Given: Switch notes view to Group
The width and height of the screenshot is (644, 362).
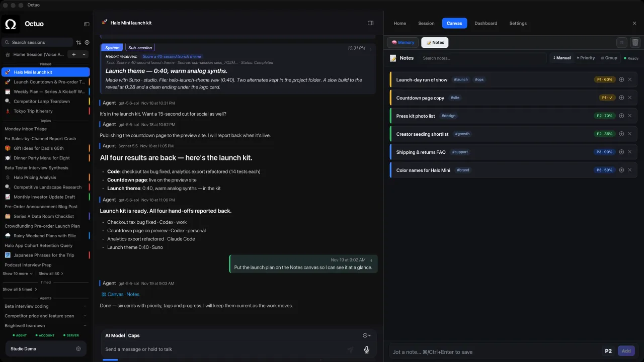Looking at the screenshot, I should (x=609, y=58).
